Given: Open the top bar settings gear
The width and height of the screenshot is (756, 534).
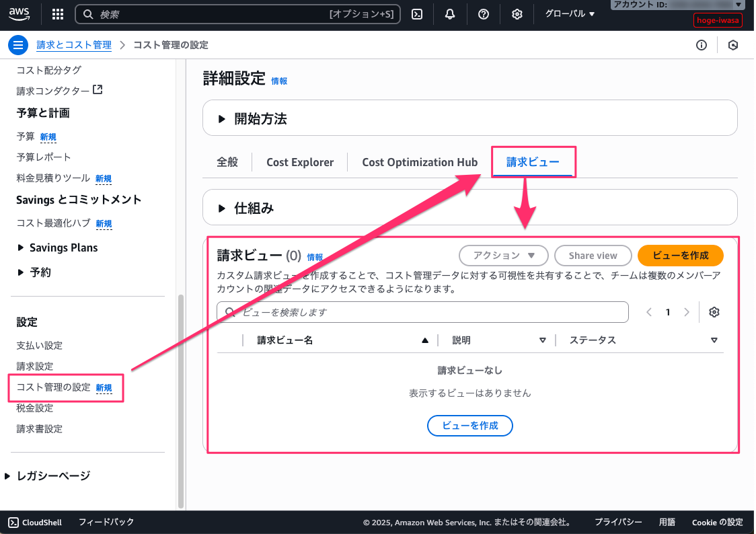Looking at the screenshot, I should (517, 14).
